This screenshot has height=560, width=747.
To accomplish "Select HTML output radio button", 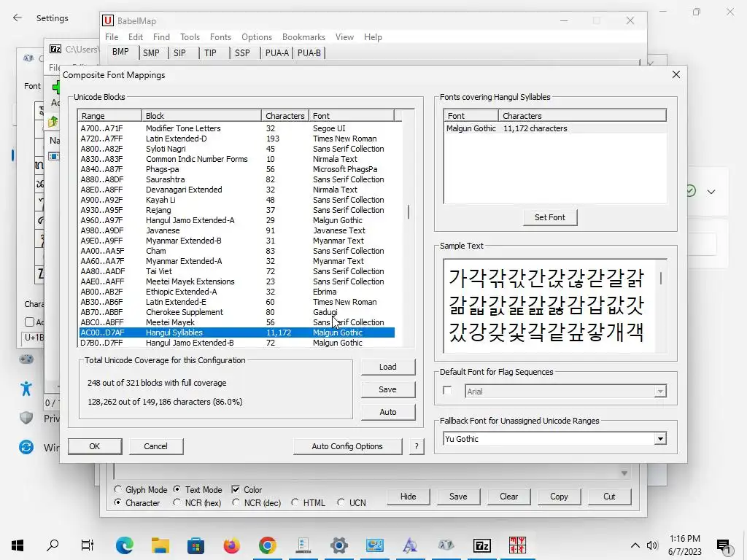I will click(295, 502).
